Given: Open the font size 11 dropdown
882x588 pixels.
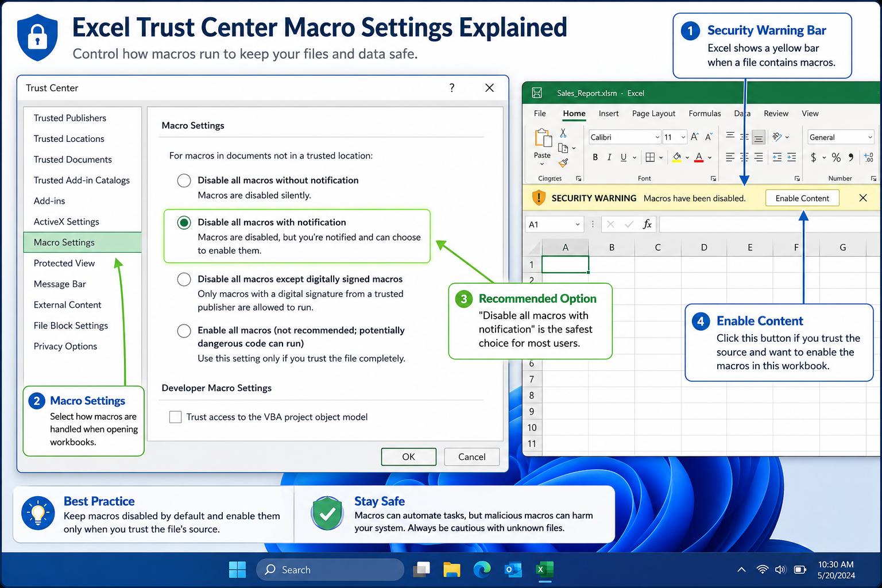Looking at the screenshot, I should coord(683,137).
